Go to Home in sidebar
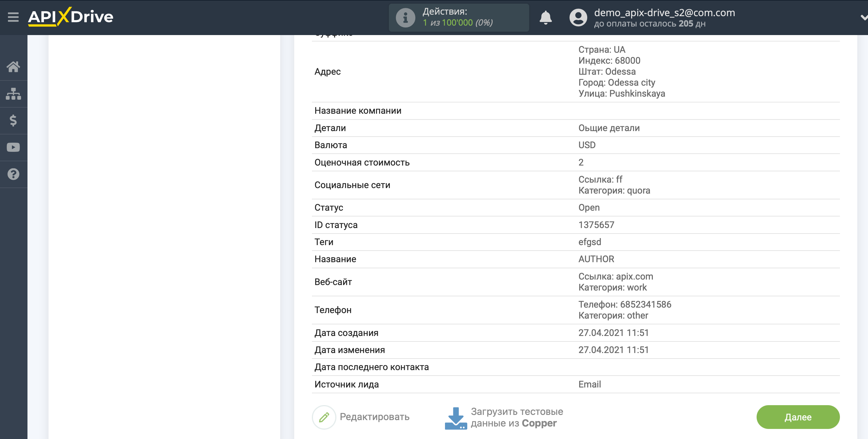Image resolution: width=868 pixels, height=439 pixels. pyautogui.click(x=13, y=67)
